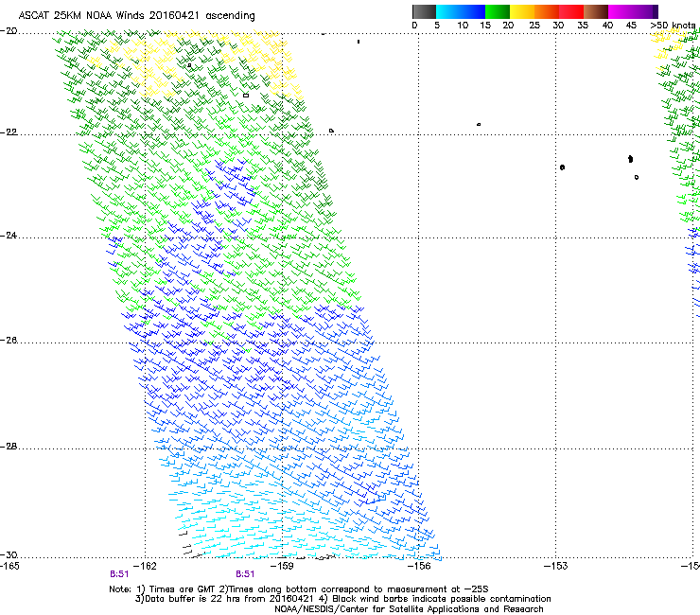Click the -165 longitude axis label
Screen dimensions: 700x615
click(x=9, y=567)
